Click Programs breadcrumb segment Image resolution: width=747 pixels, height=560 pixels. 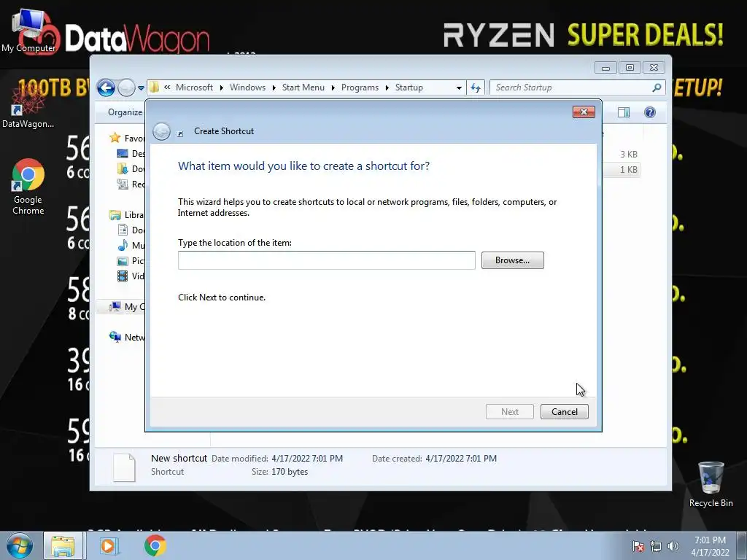click(360, 87)
